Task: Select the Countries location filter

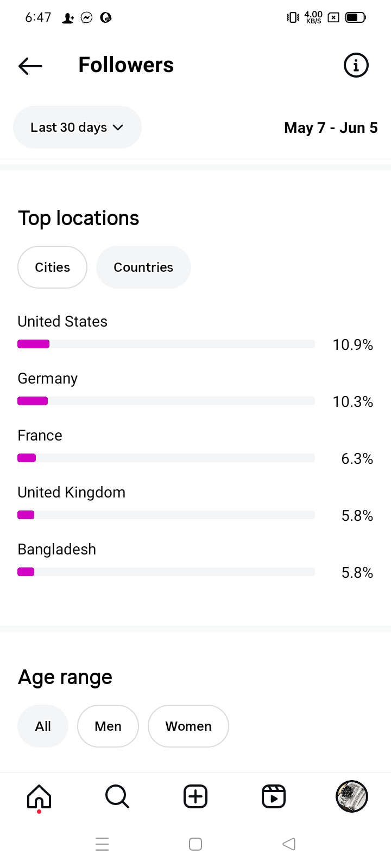Action: click(143, 267)
